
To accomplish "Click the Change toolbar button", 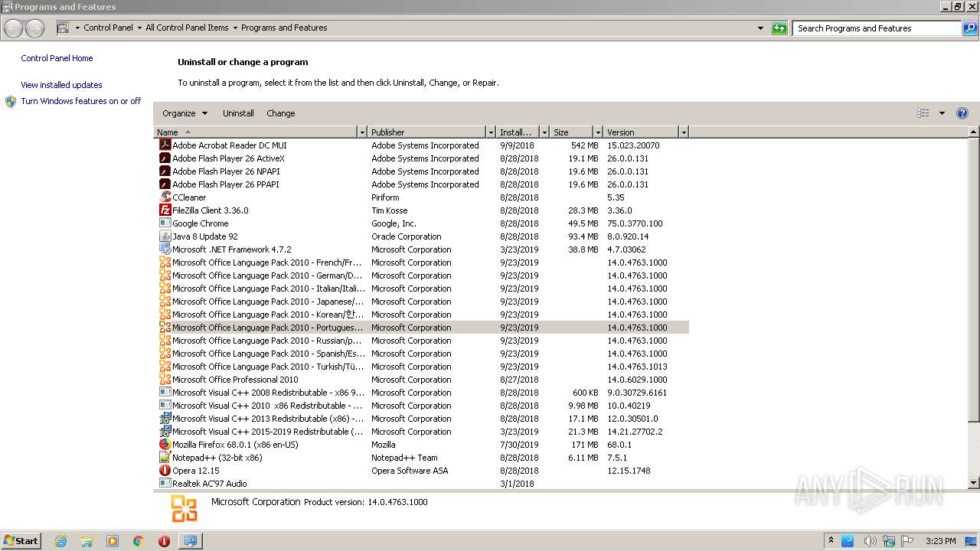I will (x=280, y=113).
